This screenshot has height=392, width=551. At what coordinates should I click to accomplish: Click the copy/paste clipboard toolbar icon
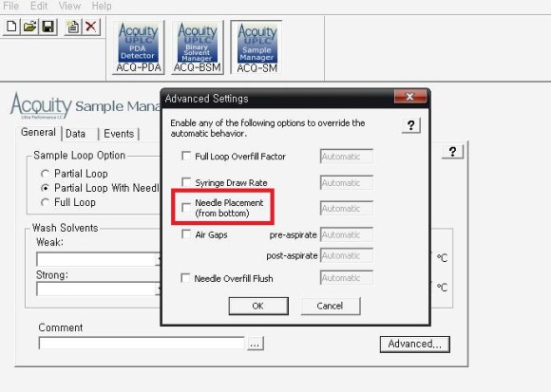coord(73,27)
